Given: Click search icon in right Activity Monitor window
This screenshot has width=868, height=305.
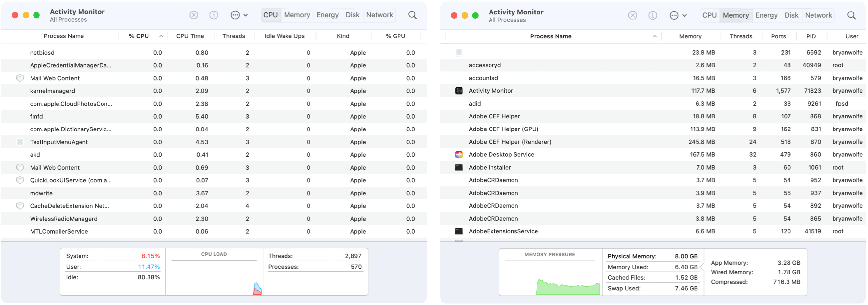Looking at the screenshot, I should click(852, 15).
